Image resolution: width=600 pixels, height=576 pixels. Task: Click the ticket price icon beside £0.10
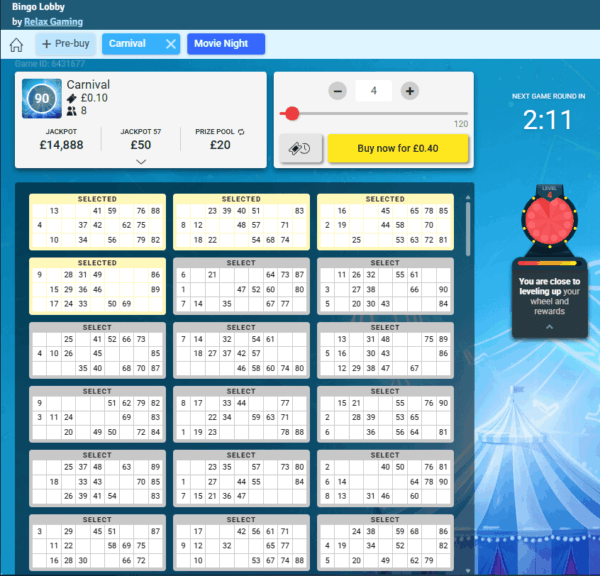click(72, 98)
